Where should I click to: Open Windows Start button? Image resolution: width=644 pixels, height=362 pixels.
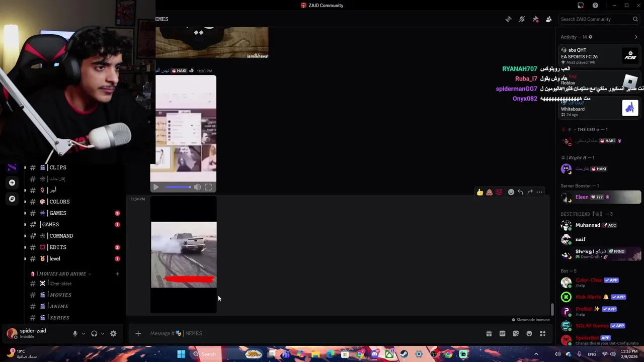(181, 354)
